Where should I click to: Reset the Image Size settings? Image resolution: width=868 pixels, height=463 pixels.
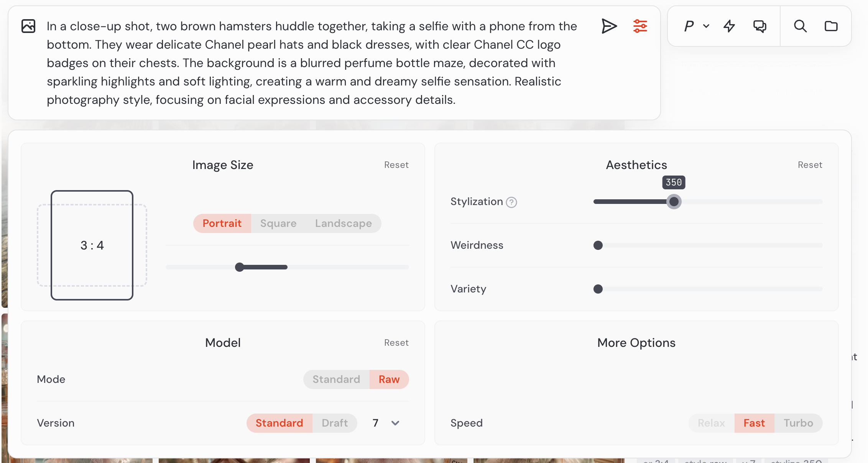pyautogui.click(x=396, y=164)
